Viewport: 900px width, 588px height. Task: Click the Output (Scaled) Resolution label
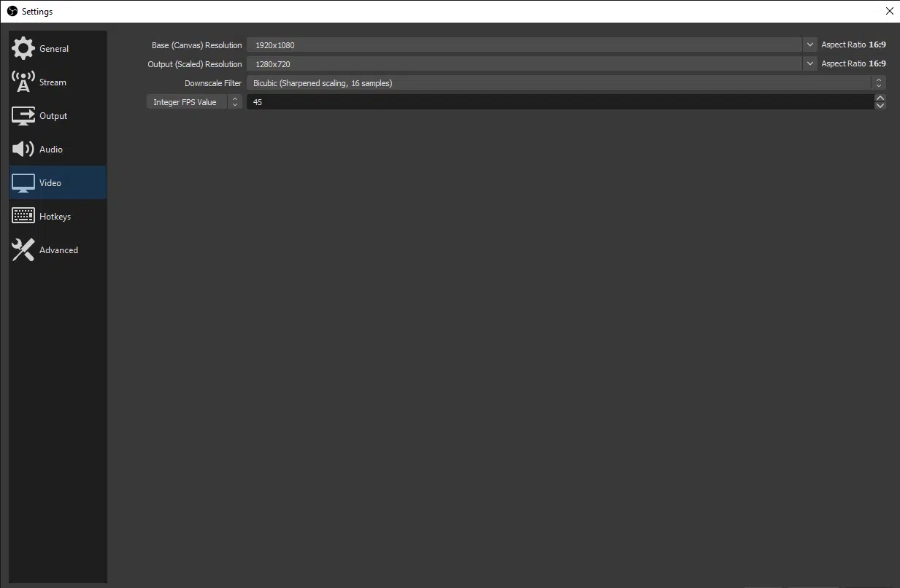[195, 64]
